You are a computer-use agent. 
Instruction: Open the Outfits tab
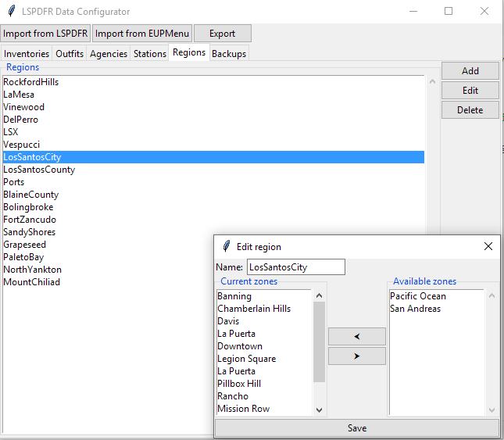click(70, 54)
